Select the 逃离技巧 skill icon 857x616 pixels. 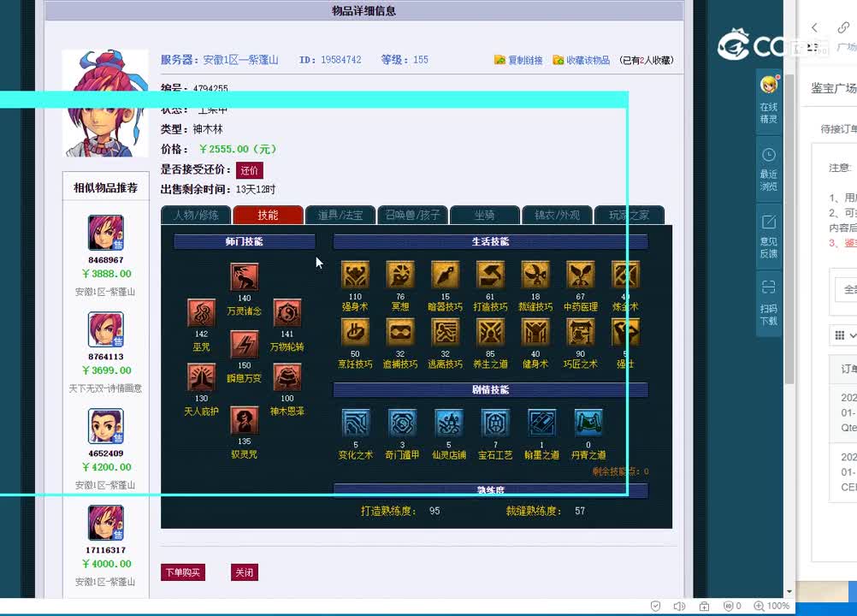pos(446,332)
